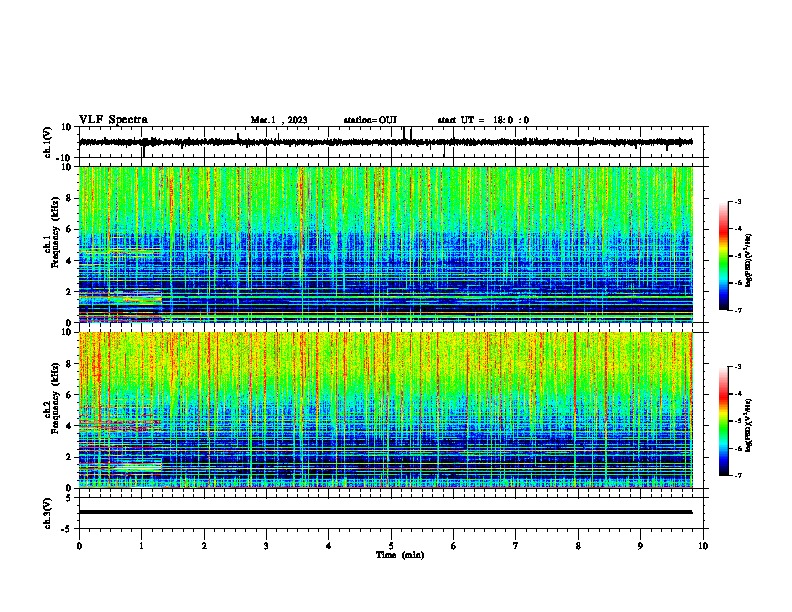Click the ch.2 colorbar log(PSD) unit label
The height and width of the screenshot is (612, 792).
749,425
